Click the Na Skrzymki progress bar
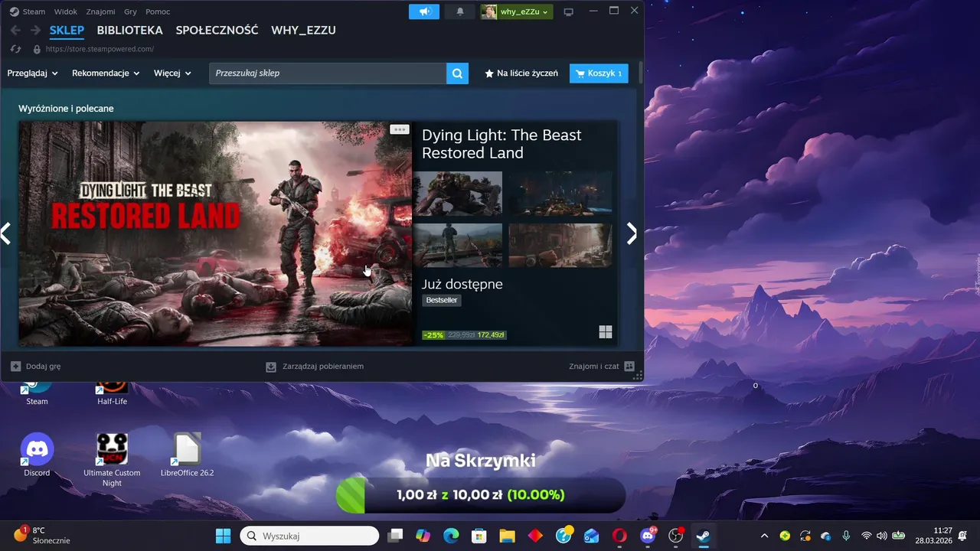The height and width of the screenshot is (551, 980). (x=481, y=495)
